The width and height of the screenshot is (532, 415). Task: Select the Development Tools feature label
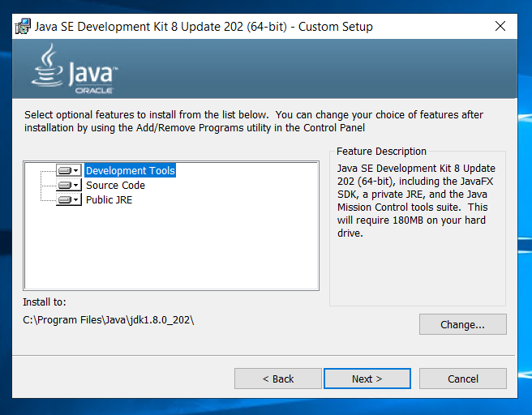[x=131, y=170]
